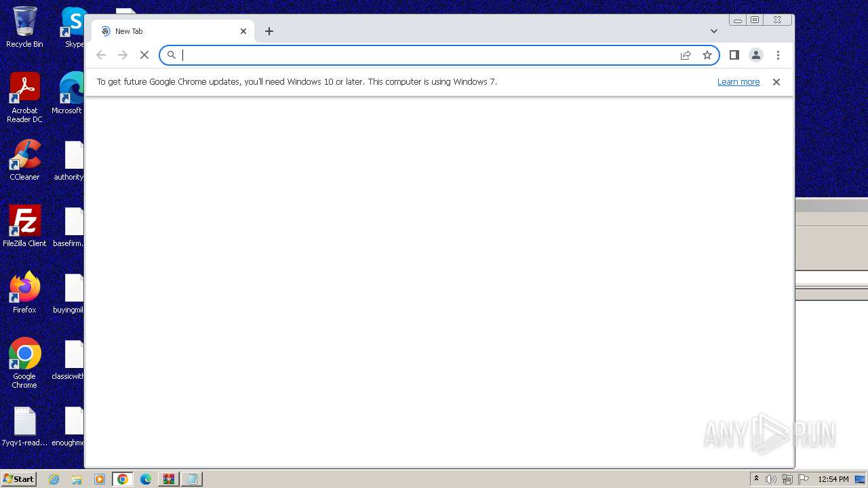Launch FileZilla Client shortcut
This screenshot has width=868, height=488.
24,226
